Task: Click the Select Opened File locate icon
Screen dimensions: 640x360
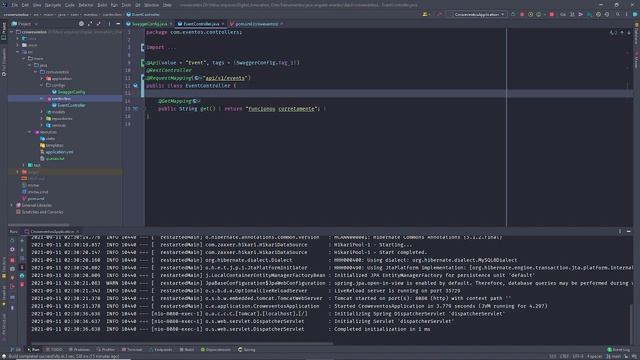Action: [x=81, y=24]
